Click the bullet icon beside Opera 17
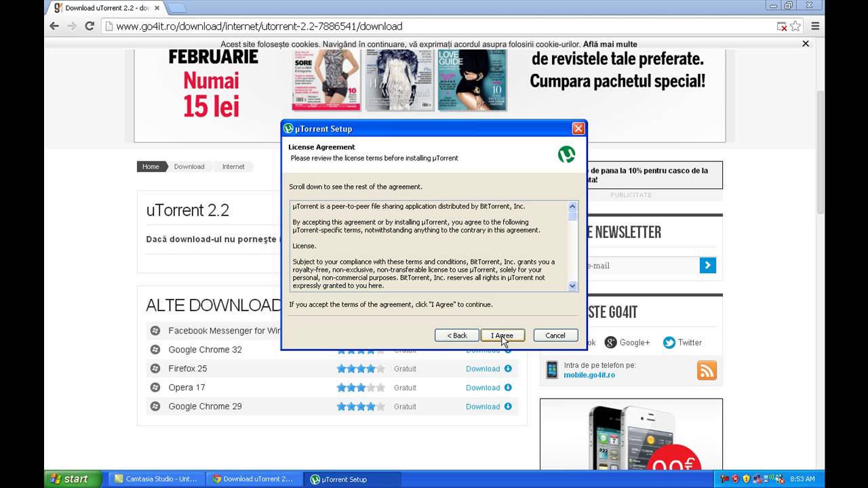The height and width of the screenshot is (488, 868). (x=155, y=388)
